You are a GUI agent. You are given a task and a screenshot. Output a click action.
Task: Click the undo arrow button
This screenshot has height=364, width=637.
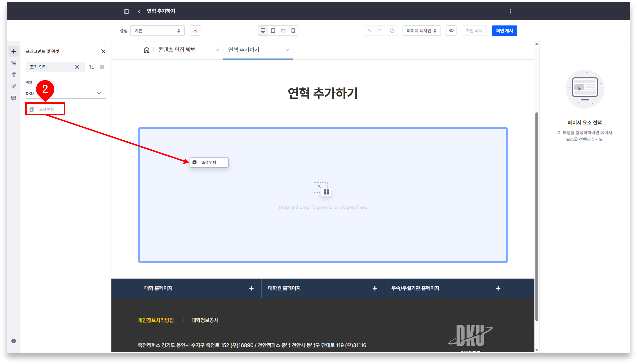coord(369,31)
